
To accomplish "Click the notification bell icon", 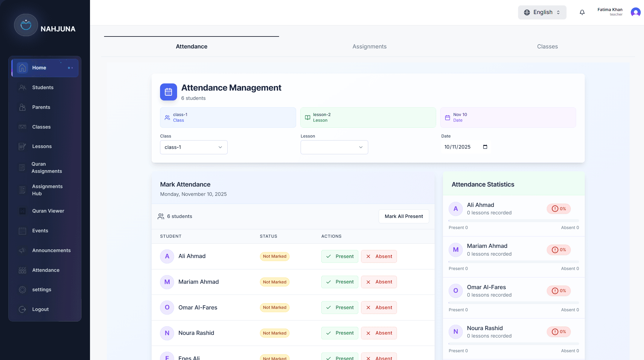I will [x=582, y=12].
